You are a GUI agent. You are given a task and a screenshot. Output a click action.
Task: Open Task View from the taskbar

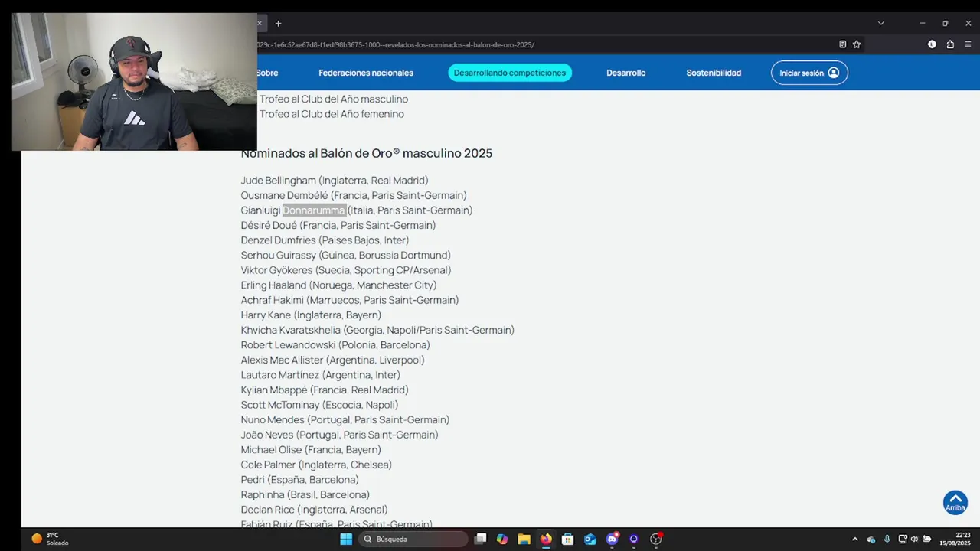[x=480, y=539]
